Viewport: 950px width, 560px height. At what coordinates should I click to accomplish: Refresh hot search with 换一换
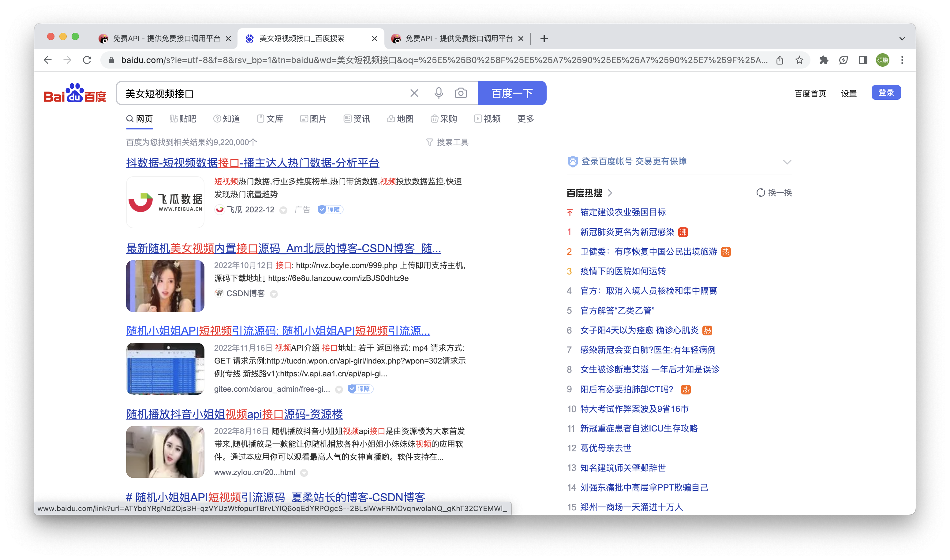[x=774, y=193]
